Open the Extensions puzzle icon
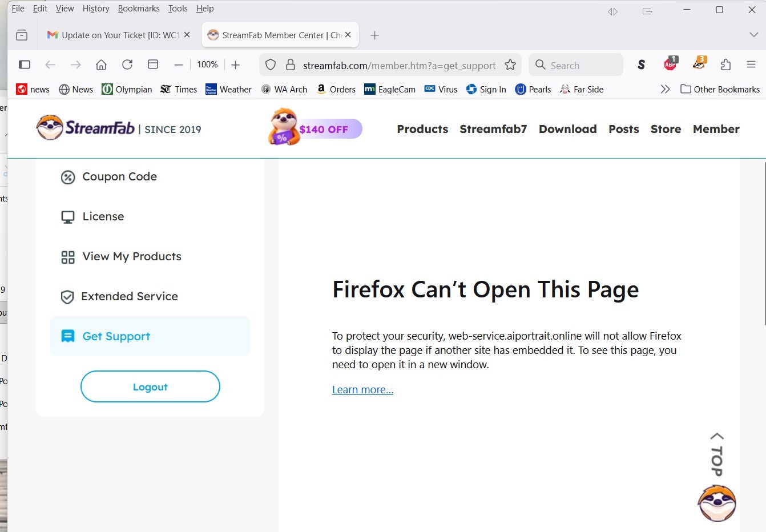Viewport: 766px width, 532px height. pos(726,65)
